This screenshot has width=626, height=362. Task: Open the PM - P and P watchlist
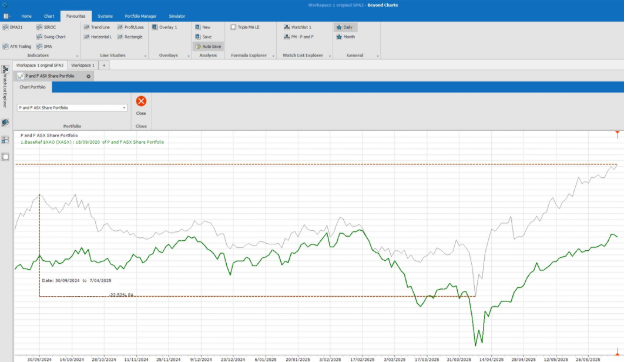point(299,37)
